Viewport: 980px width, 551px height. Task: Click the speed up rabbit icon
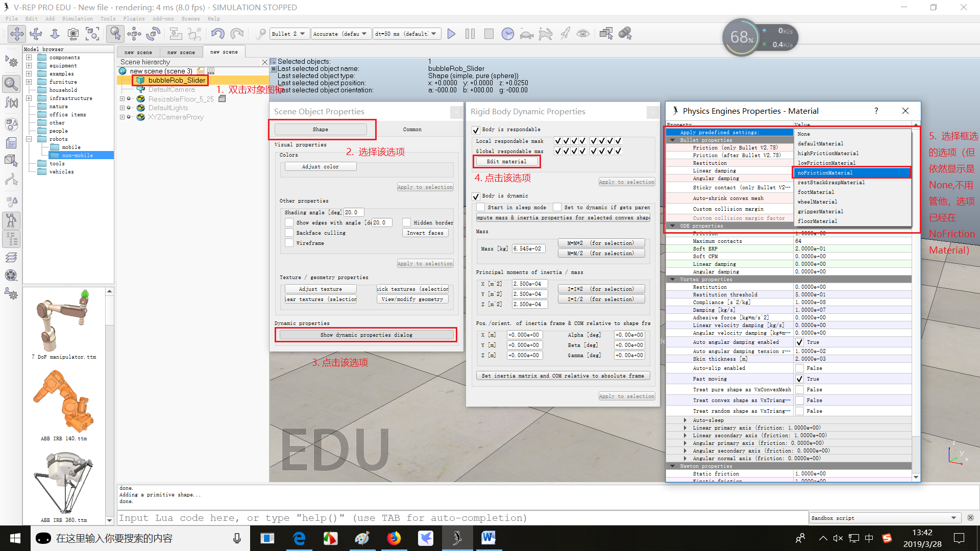click(x=545, y=34)
